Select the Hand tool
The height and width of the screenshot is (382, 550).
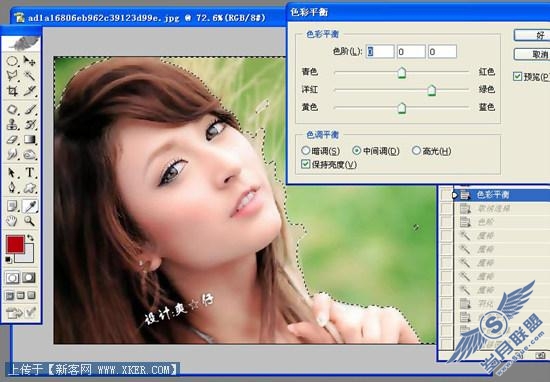(12, 221)
